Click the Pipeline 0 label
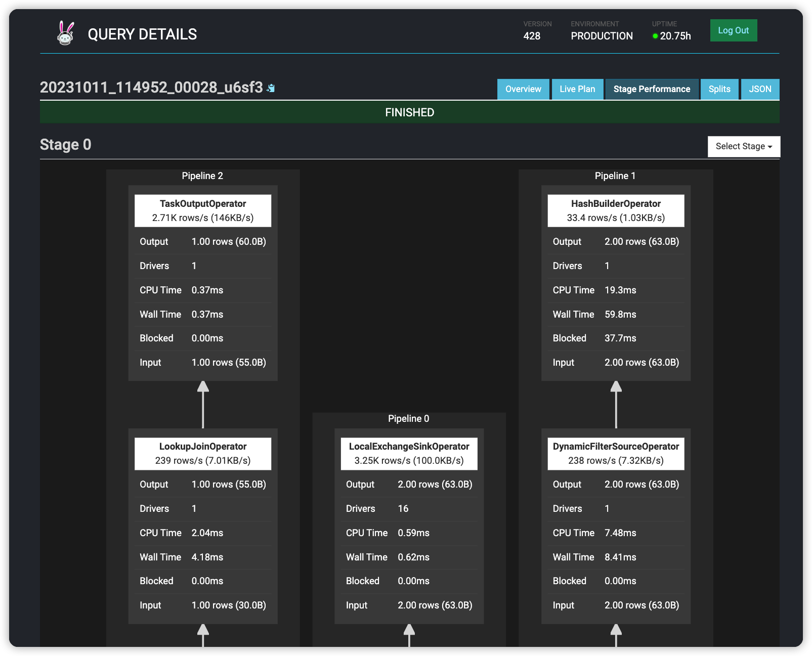The image size is (812, 656). 408,418
